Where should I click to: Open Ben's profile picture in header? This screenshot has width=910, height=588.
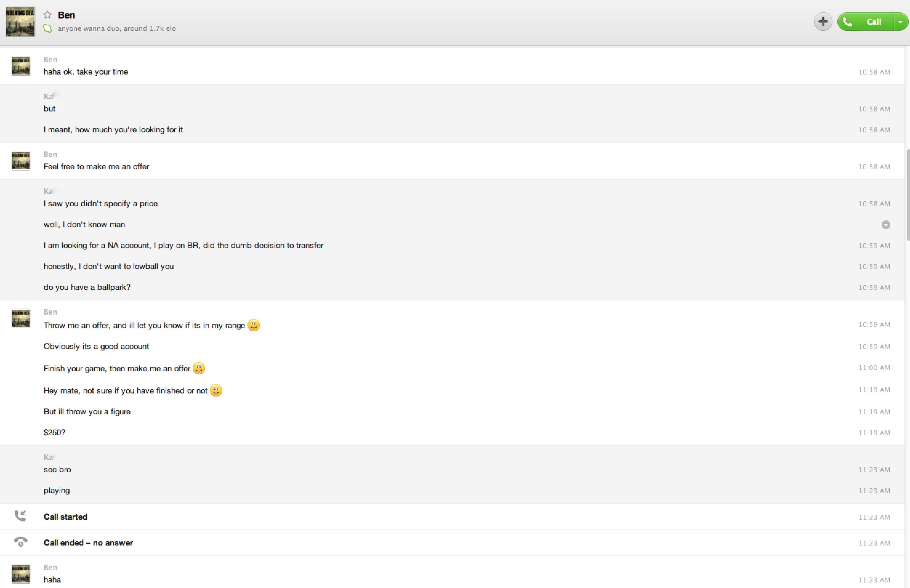pyautogui.click(x=20, y=22)
